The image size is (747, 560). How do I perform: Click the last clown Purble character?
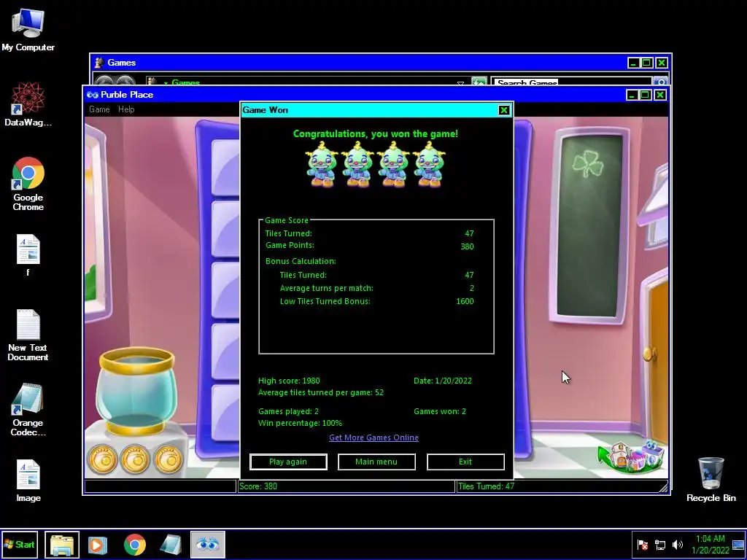(x=429, y=164)
